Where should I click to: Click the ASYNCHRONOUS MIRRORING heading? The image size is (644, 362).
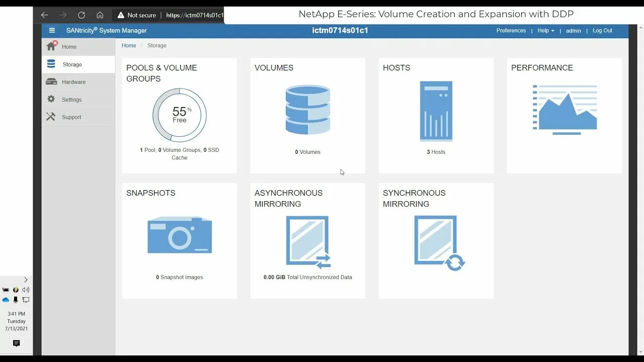pyautogui.click(x=288, y=199)
